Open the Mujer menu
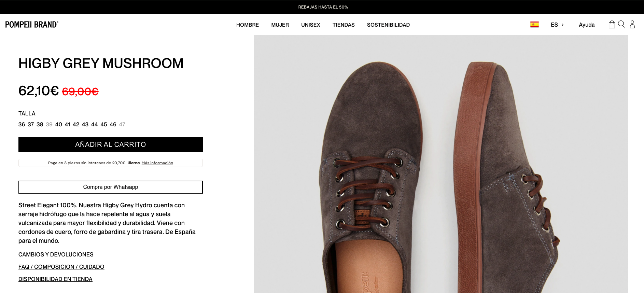The width and height of the screenshot is (644, 293). click(x=280, y=25)
